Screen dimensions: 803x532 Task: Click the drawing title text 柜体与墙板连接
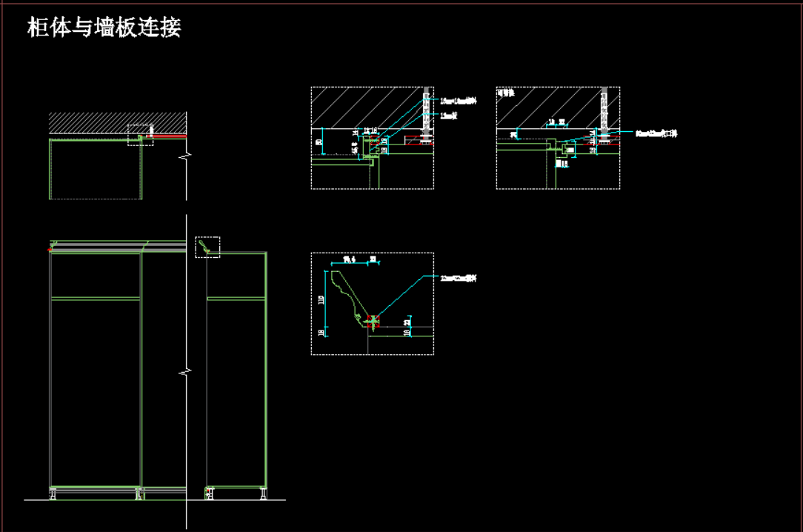104,28
